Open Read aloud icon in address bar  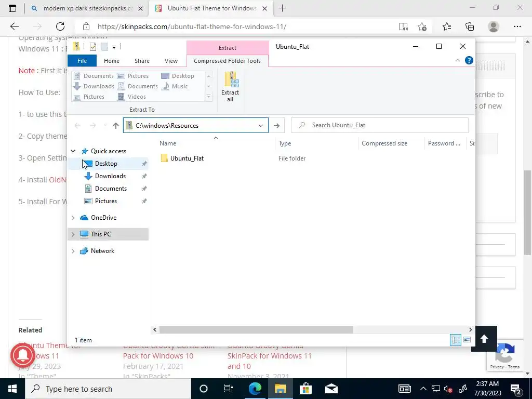[403, 26]
